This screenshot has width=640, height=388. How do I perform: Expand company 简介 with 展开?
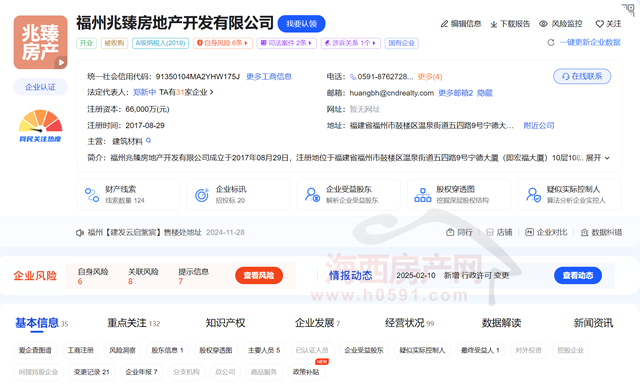(598, 158)
